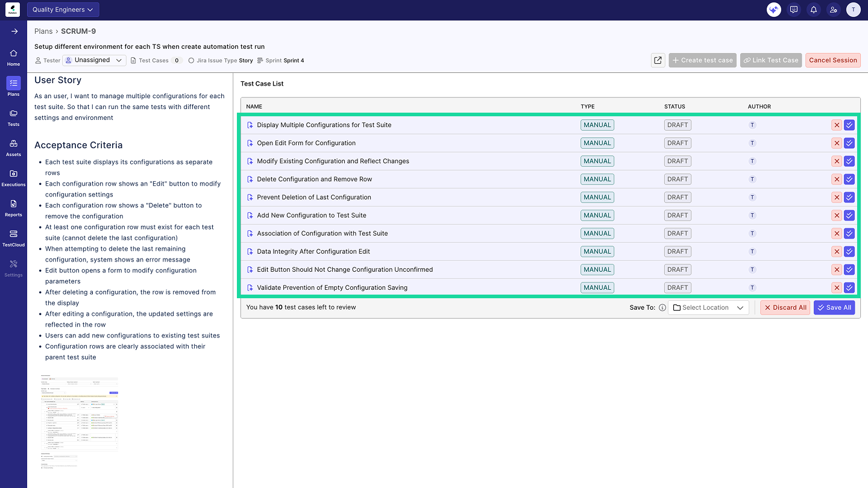Click the info icon beside Save To

click(x=662, y=308)
